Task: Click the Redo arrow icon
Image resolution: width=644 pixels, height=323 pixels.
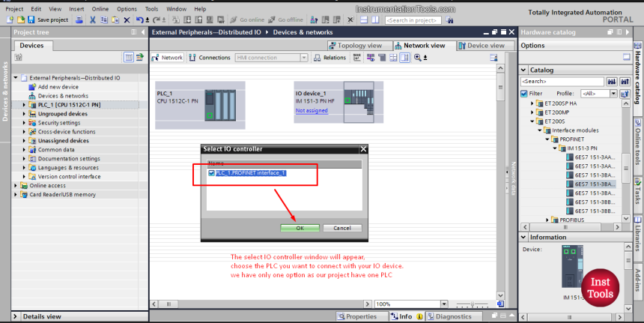Action: click(x=157, y=19)
